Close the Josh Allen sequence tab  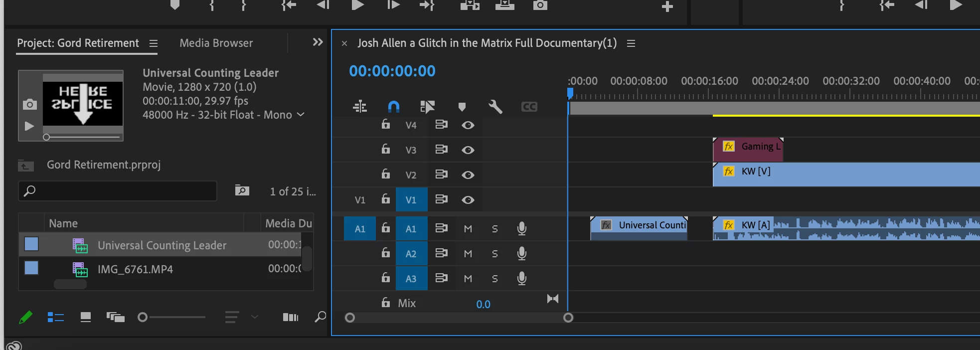point(344,43)
